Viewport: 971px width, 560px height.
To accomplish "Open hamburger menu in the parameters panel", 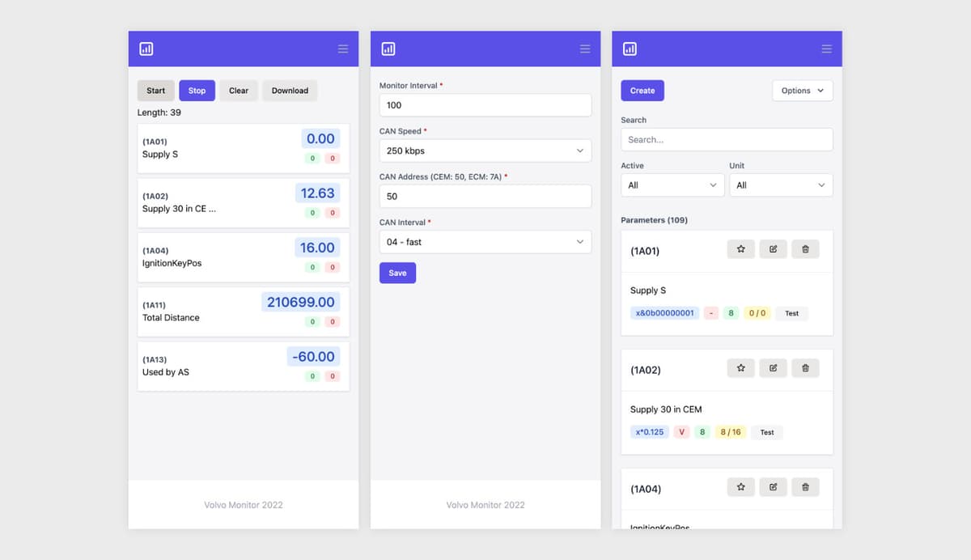I will [826, 49].
